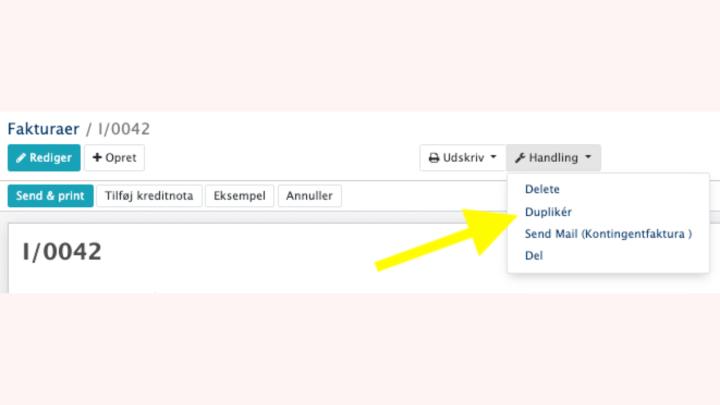Click the printer icon on Udskriv
Viewport: 720px width, 405px height.
pos(433,158)
